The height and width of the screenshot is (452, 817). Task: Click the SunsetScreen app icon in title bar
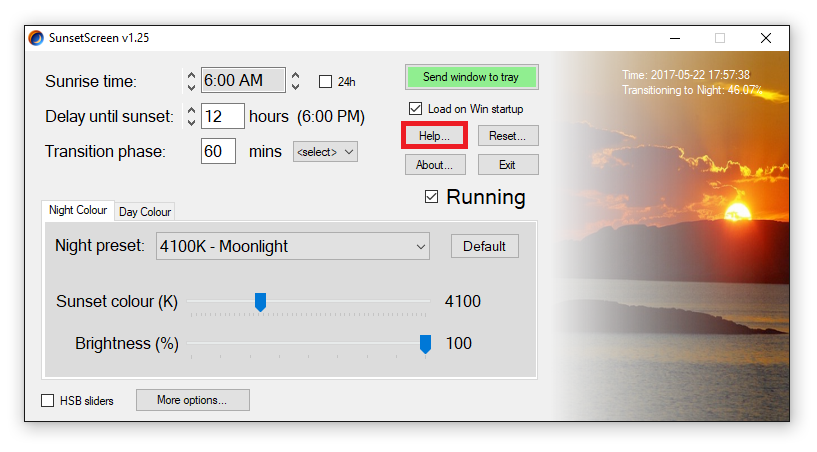pyautogui.click(x=37, y=39)
